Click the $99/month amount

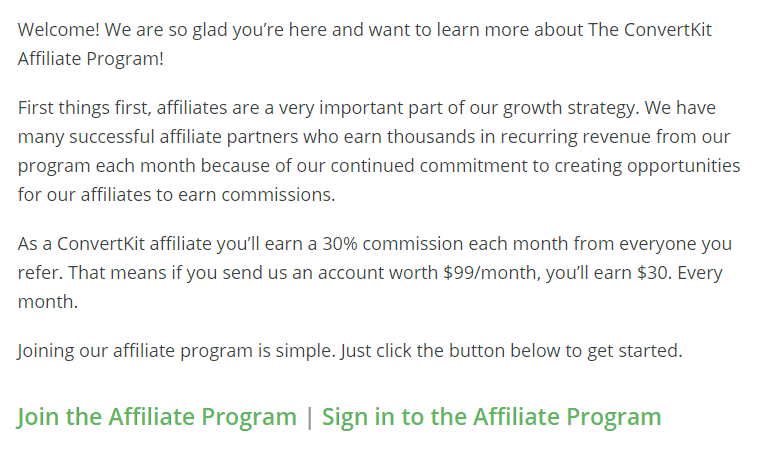point(491,273)
